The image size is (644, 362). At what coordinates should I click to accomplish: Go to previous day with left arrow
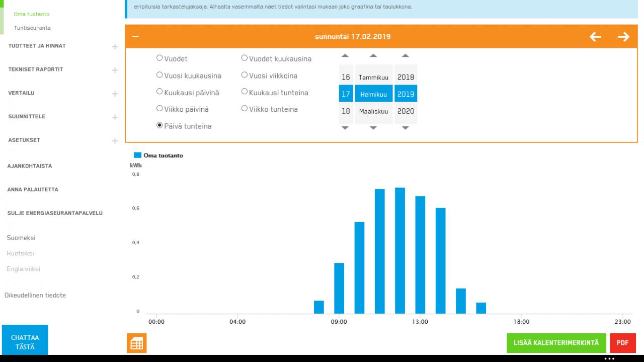595,37
